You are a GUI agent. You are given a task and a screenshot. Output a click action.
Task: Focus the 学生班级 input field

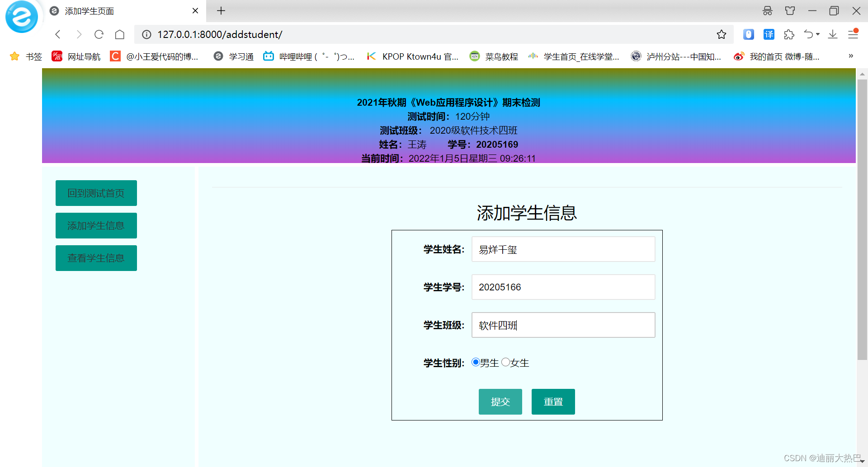563,325
